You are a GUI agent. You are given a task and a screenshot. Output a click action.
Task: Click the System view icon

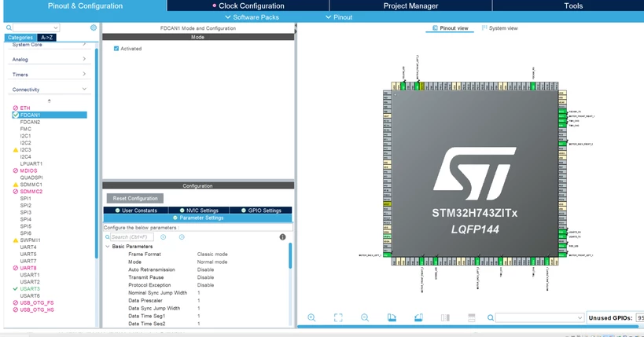[484, 28]
